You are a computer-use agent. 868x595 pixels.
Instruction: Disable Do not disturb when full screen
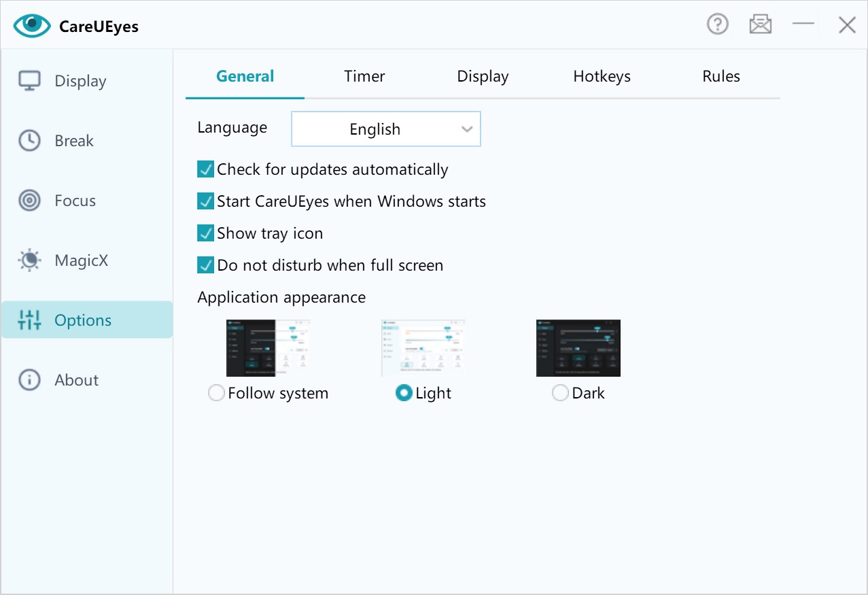pyautogui.click(x=205, y=265)
